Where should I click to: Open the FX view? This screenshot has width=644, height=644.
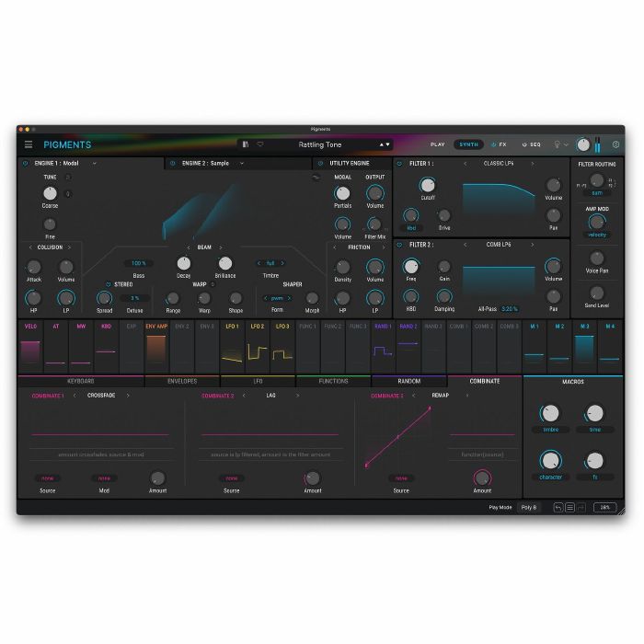pos(502,144)
